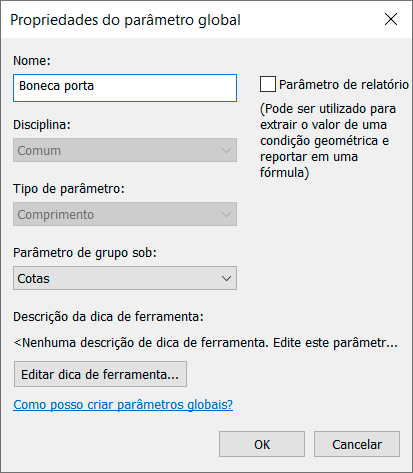Click the Disciplina label

click(42, 125)
